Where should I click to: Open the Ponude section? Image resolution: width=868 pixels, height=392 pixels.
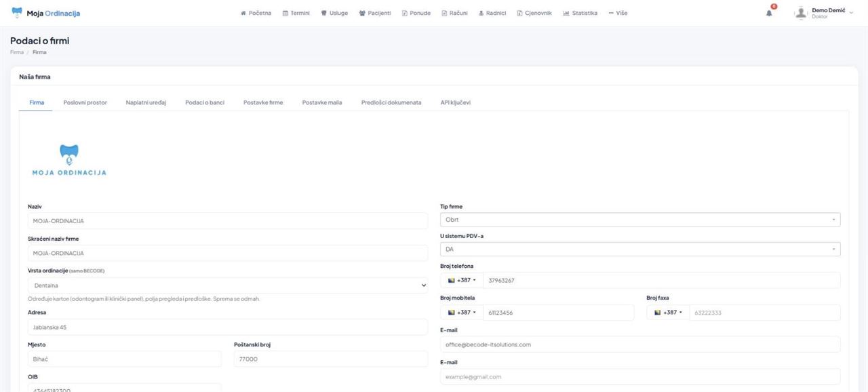click(416, 13)
